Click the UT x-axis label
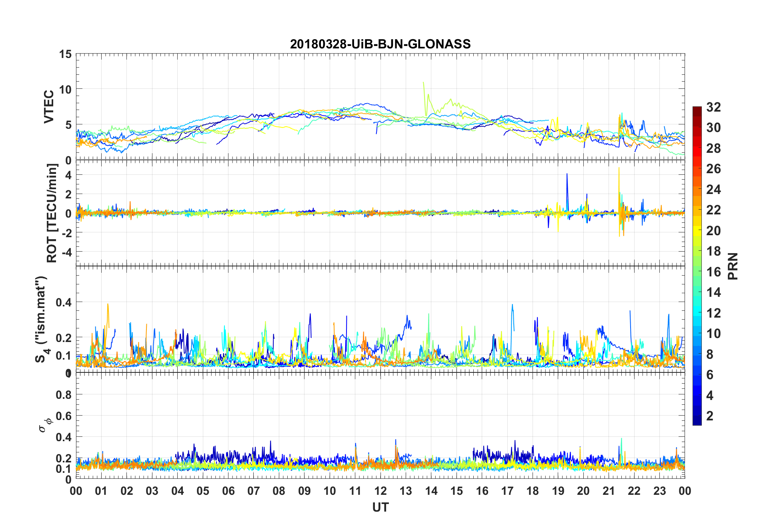The width and height of the screenshot is (761, 532). point(380,507)
